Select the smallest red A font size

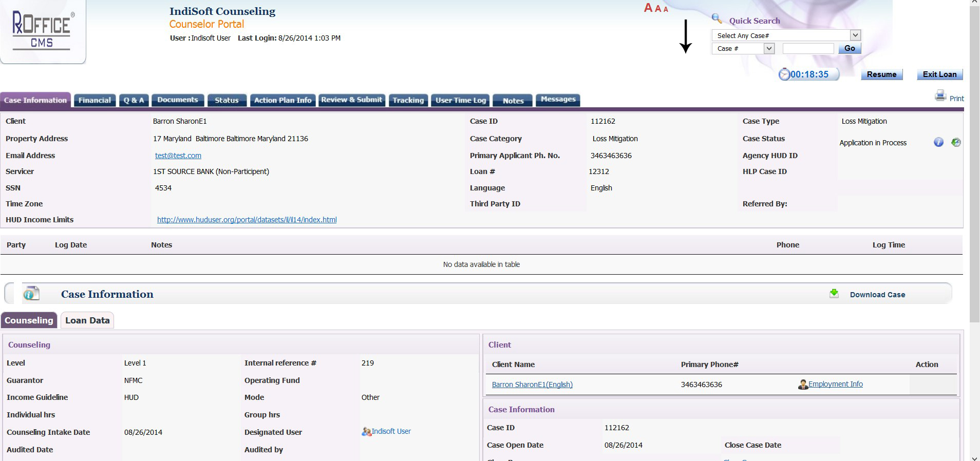666,9
